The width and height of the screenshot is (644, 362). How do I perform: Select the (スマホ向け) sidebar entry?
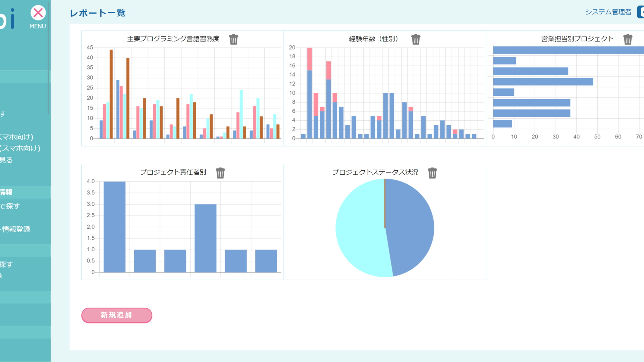20,148
